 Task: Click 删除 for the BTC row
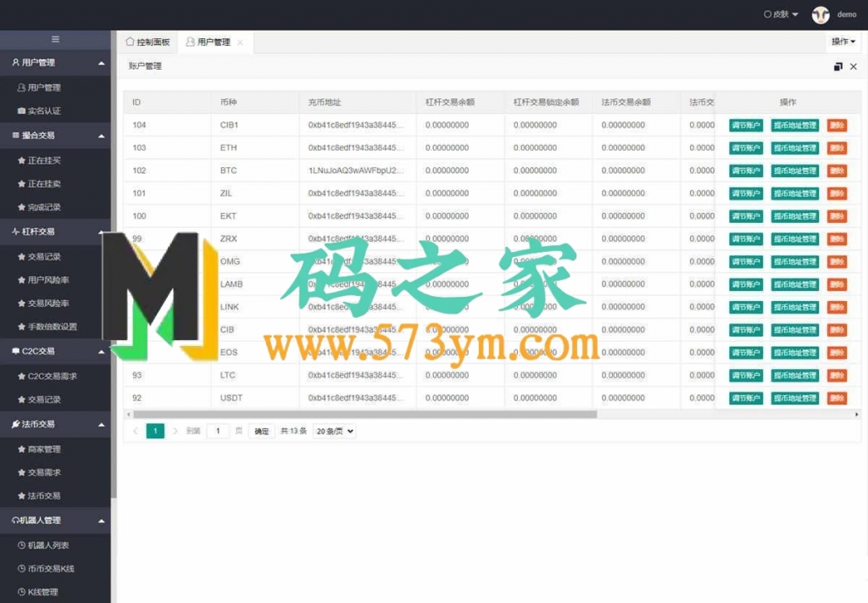(x=837, y=170)
